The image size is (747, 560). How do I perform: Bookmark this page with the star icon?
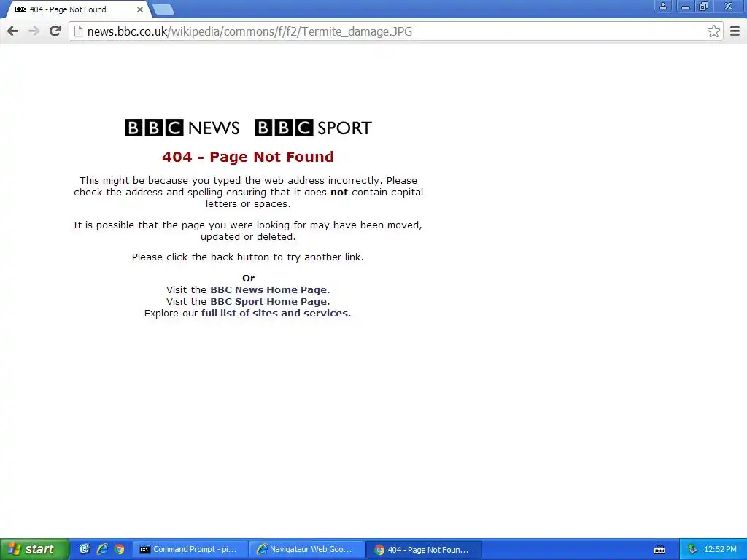pyautogui.click(x=713, y=31)
